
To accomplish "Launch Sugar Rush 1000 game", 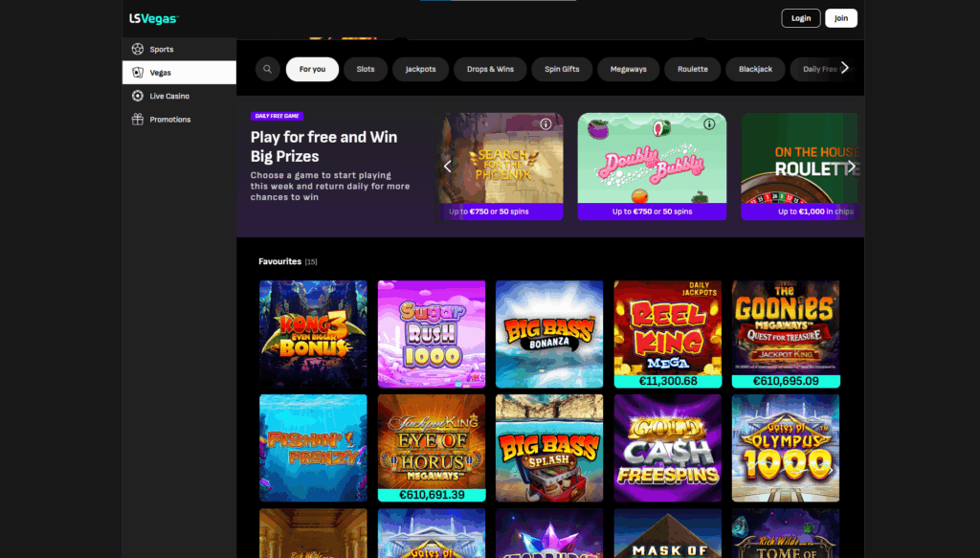I will point(432,334).
